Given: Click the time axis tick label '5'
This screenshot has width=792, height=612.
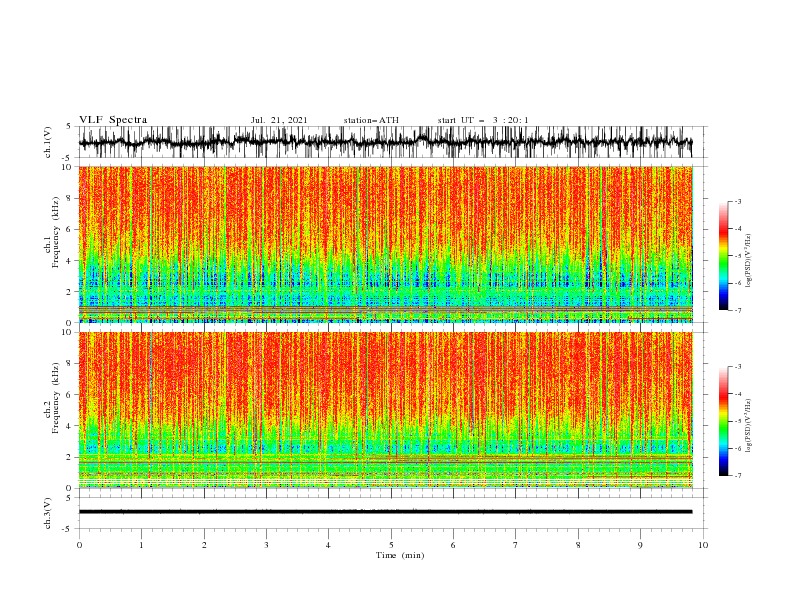Looking at the screenshot, I should pos(391,545).
